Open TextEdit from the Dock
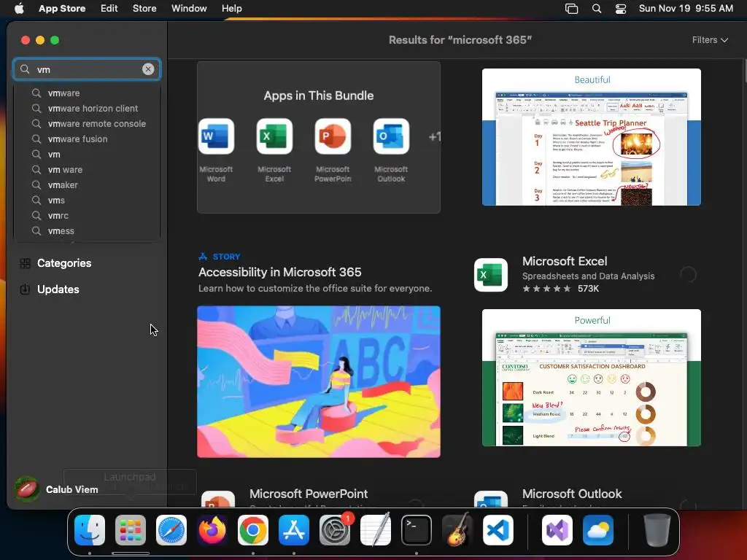Viewport: 747px width, 560px height. (376, 530)
